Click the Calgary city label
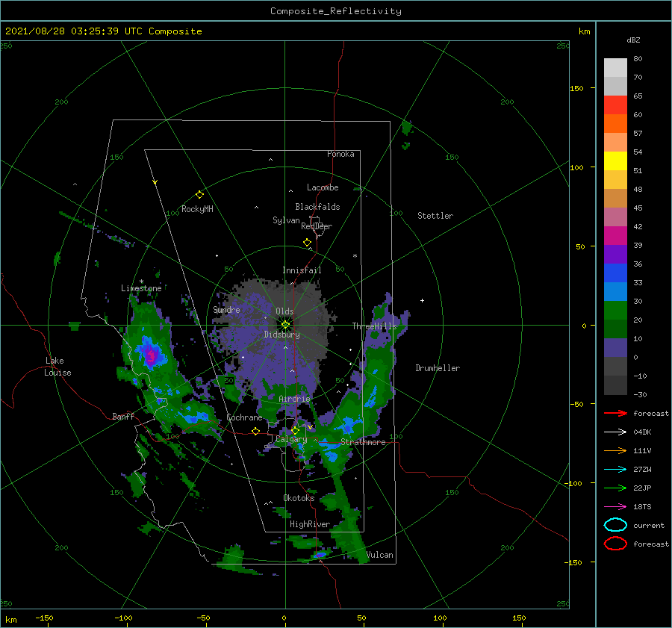 point(291,439)
